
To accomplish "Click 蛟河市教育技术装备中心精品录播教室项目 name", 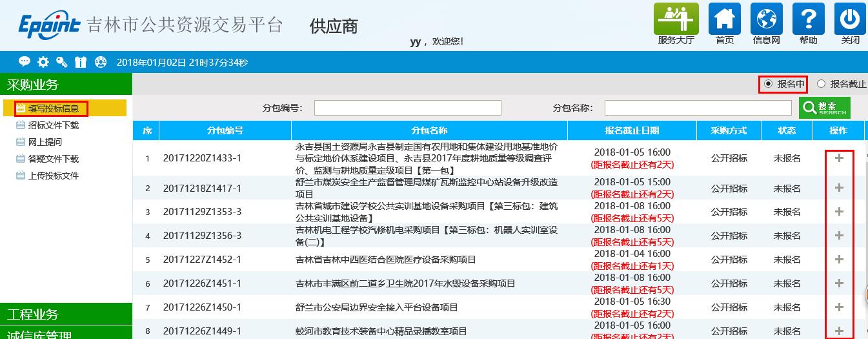I will click(381, 331).
